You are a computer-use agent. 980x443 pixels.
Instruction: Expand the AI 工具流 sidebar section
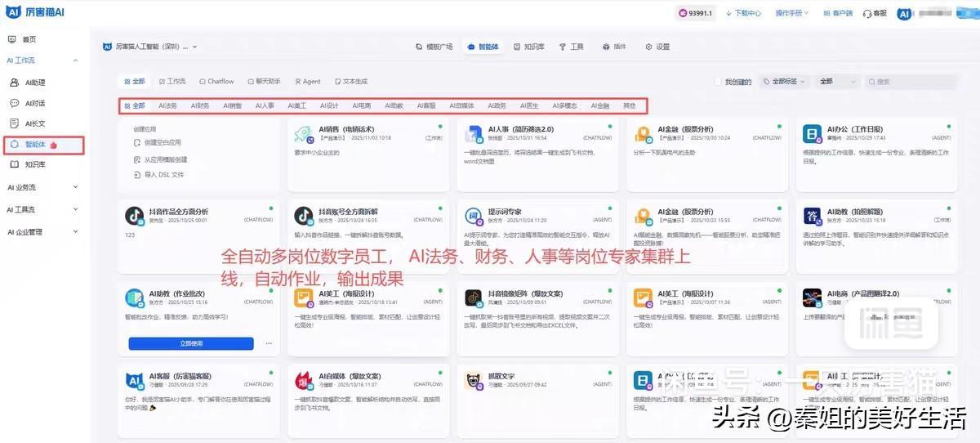click(42, 209)
